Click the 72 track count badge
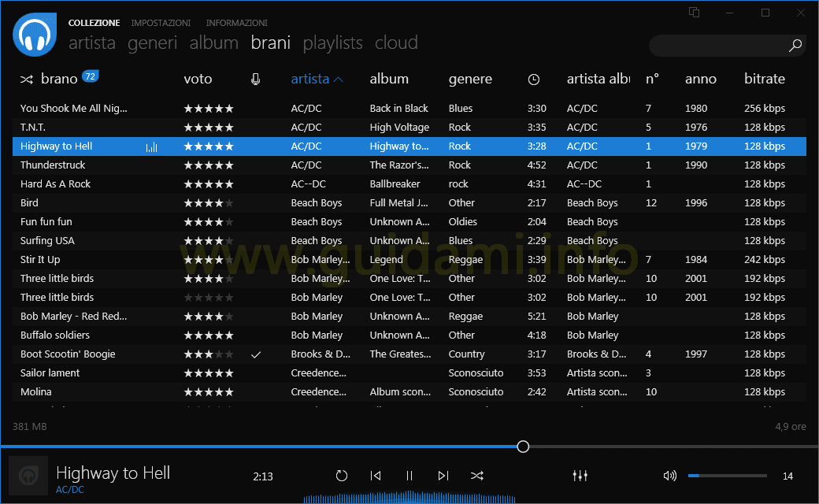819x504 pixels. point(91,76)
